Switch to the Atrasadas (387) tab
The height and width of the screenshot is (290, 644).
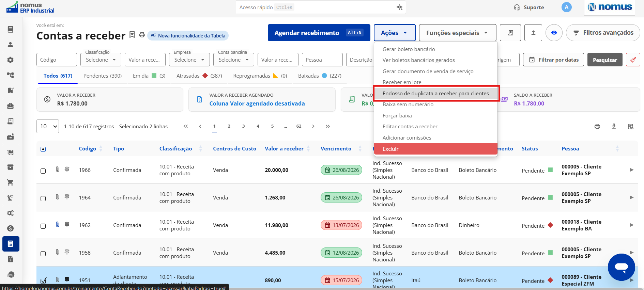[199, 76]
